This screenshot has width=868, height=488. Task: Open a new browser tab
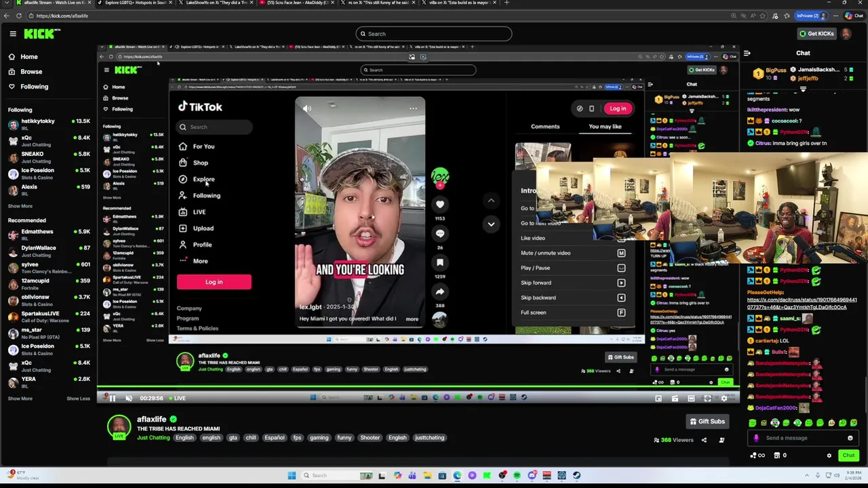coord(506,3)
